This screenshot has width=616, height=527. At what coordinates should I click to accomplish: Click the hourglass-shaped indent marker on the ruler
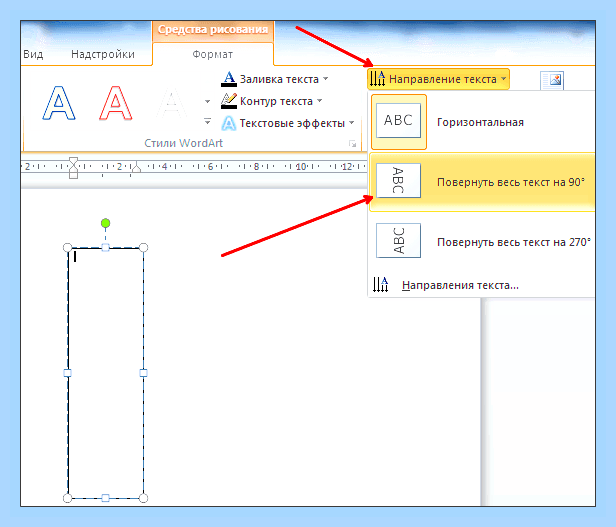coord(73,168)
